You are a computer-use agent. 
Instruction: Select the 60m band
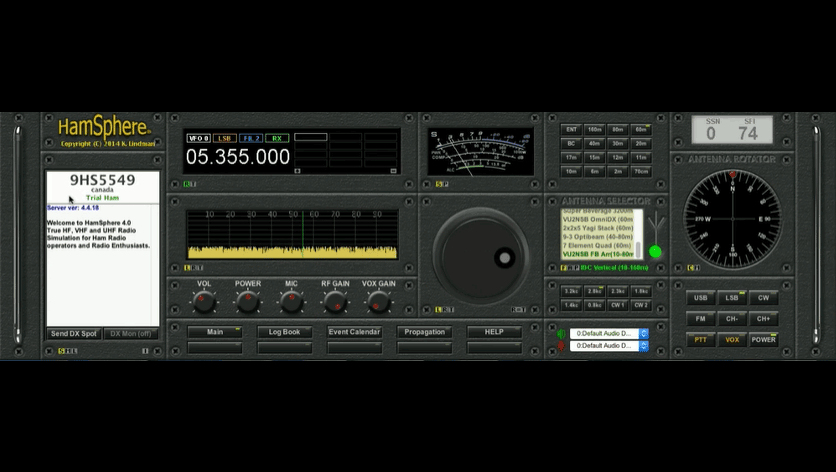(x=641, y=130)
